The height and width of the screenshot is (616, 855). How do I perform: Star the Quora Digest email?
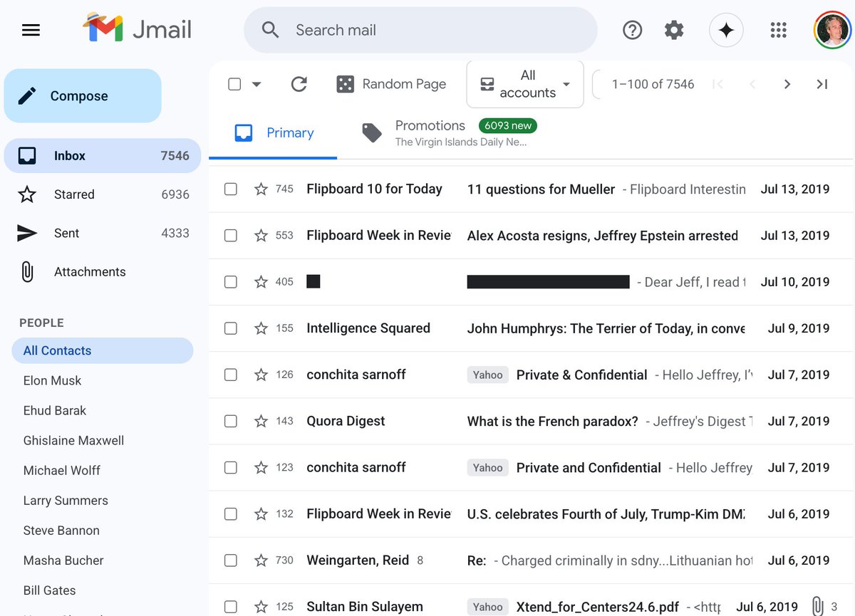(x=261, y=421)
